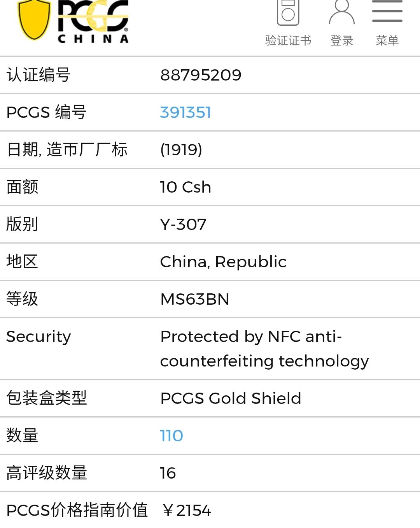
Task: Click the price guide value ¥2154
Action: point(187,510)
